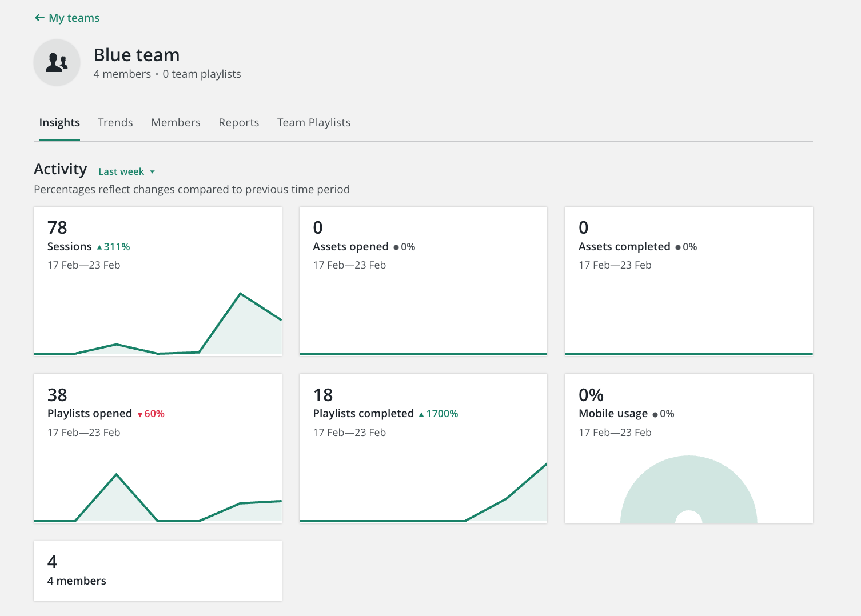Click the Playlists completed line chart
Image resolution: width=861 pixels, height=616 pixels.
[x=423, y=493]
